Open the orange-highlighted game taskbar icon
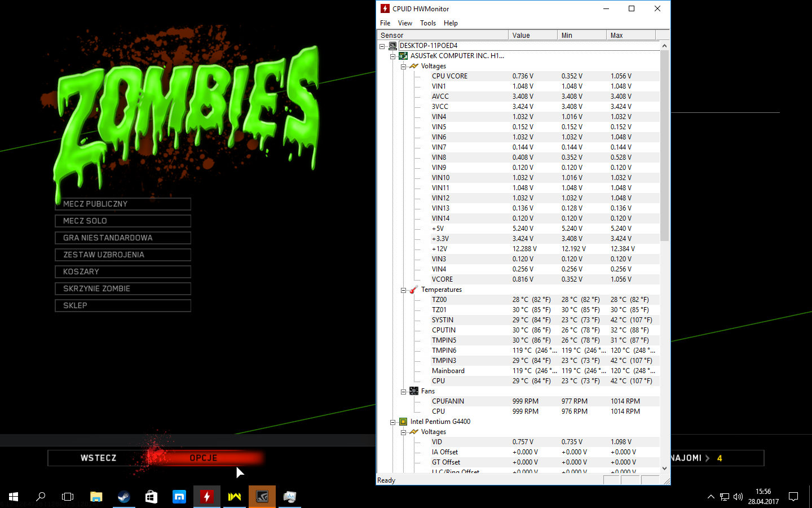 [x=262, y=497]
